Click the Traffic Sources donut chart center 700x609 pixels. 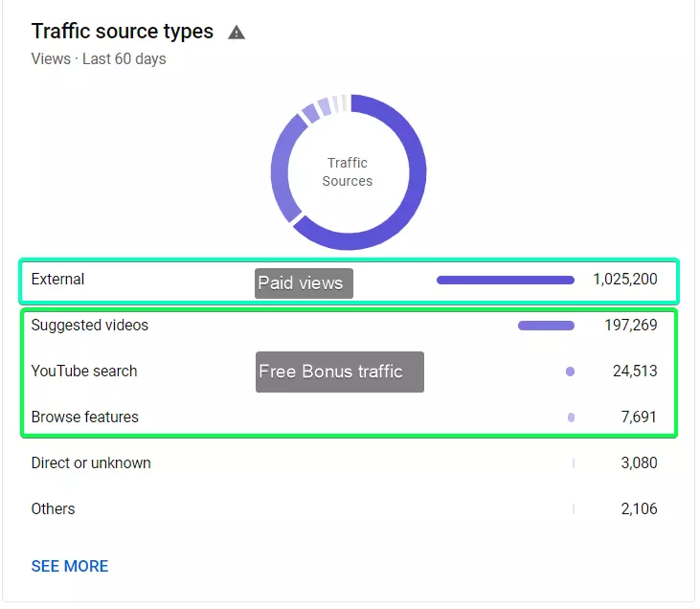pos(348,172)
